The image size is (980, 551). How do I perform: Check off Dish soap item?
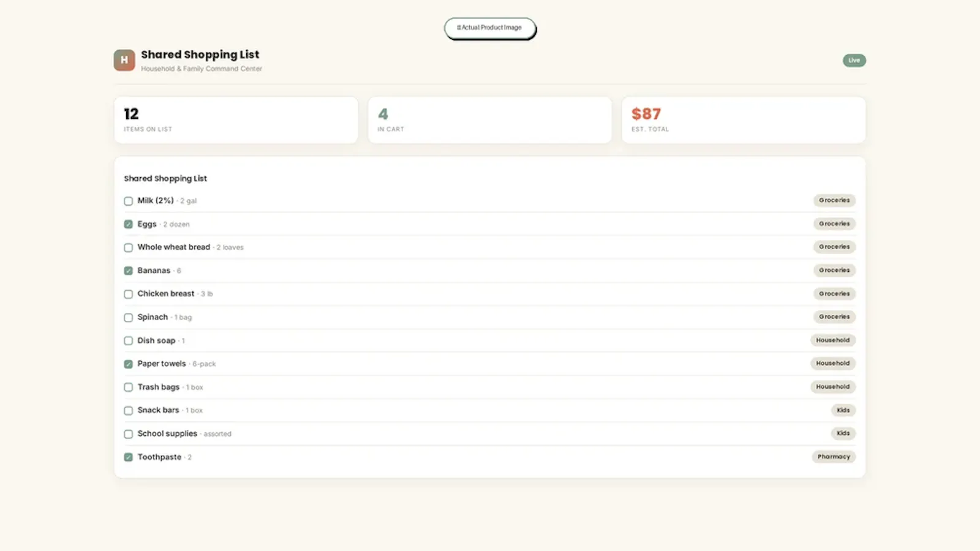tap(128, 340)
